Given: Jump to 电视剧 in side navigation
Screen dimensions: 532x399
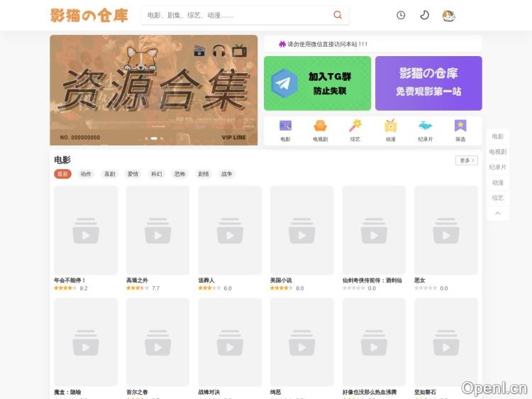Looking at the screenshot, I should pos(498,152).
